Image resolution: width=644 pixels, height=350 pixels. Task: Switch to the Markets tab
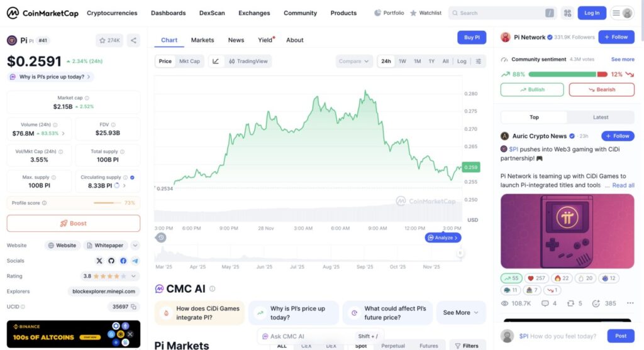(203, 40)
